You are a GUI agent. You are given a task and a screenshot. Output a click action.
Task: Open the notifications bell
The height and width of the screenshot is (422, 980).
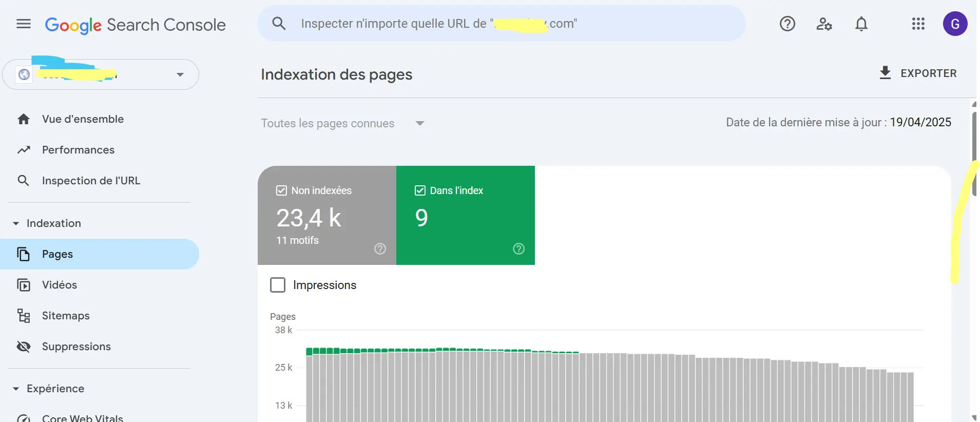(x=861, y=24)
